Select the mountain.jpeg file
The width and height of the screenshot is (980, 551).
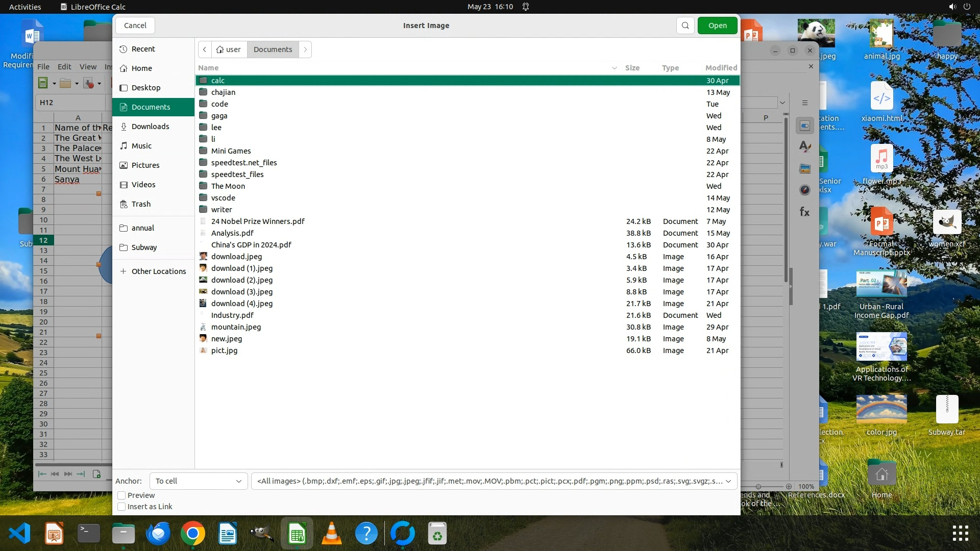[236, 327]
